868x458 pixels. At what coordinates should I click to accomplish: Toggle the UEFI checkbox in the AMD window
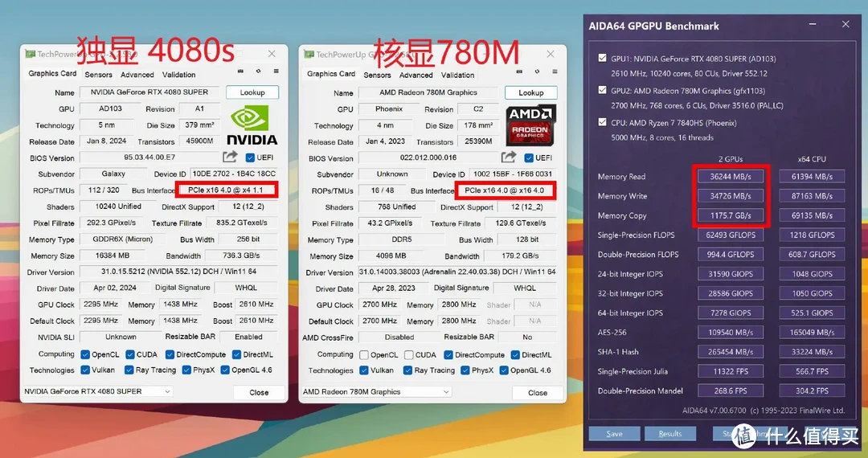point(529,158)
